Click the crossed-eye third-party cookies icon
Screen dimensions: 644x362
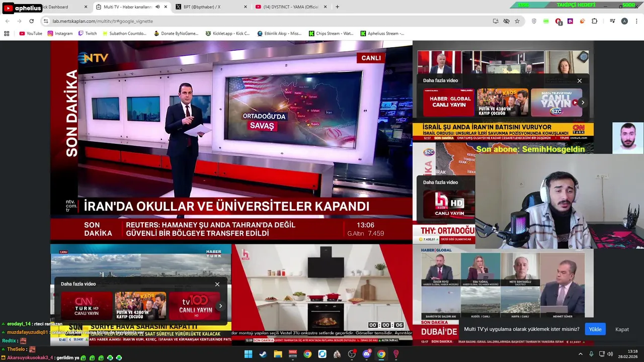(x=506, y=21)
